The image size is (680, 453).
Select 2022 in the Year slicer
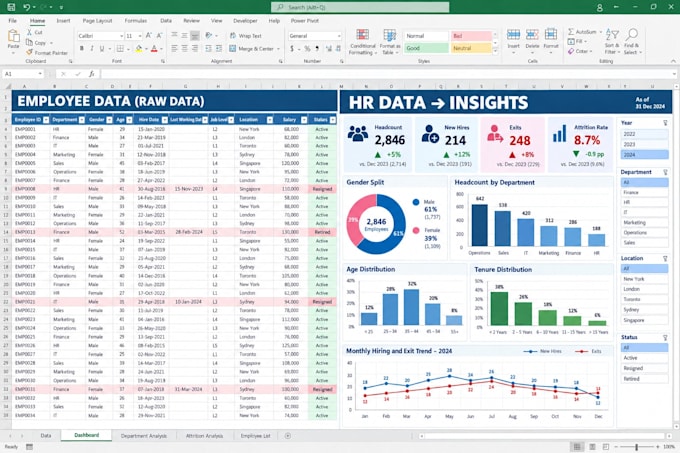644,134
